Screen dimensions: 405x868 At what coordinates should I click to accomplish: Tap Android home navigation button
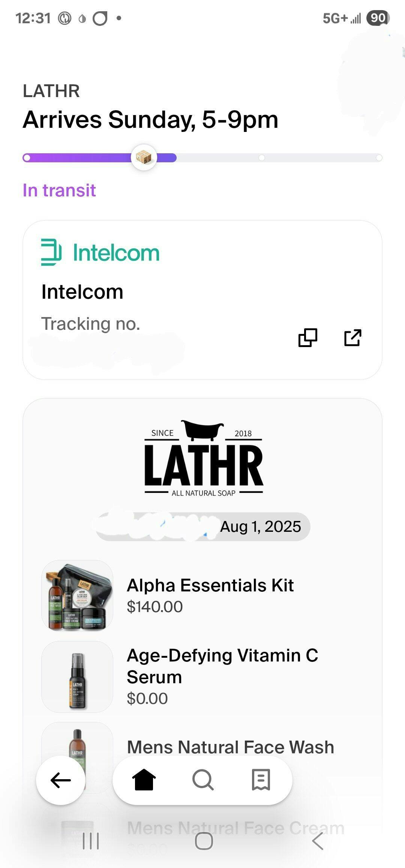tap(204, 841)
